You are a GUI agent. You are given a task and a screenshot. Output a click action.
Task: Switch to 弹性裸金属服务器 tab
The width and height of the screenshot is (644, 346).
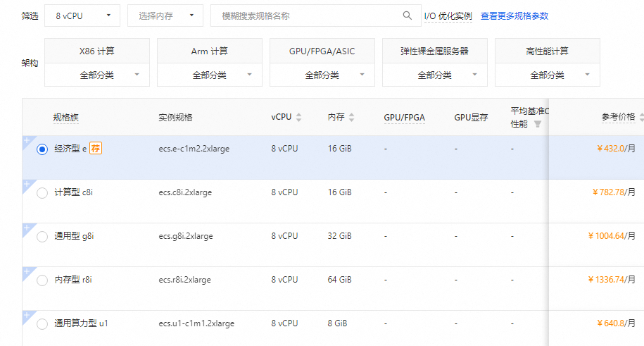pyautogui.click(x=434, y=51)
